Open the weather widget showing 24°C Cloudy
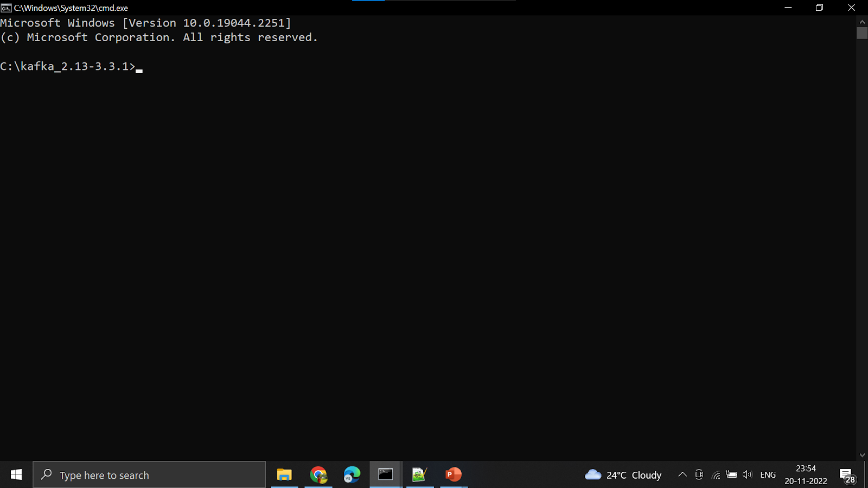Viewport: 868px width, 488px height. (623, 475)
